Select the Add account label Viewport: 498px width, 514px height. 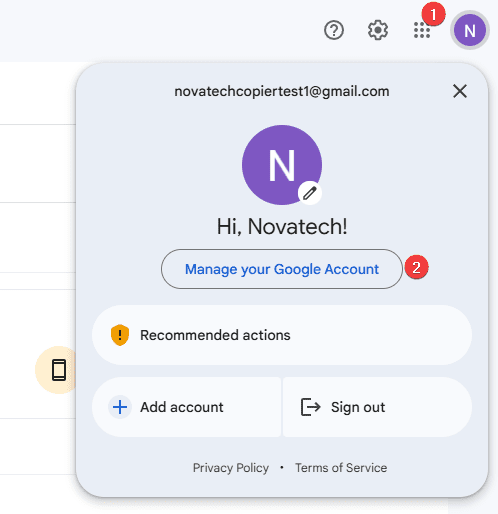pos(182,407)
